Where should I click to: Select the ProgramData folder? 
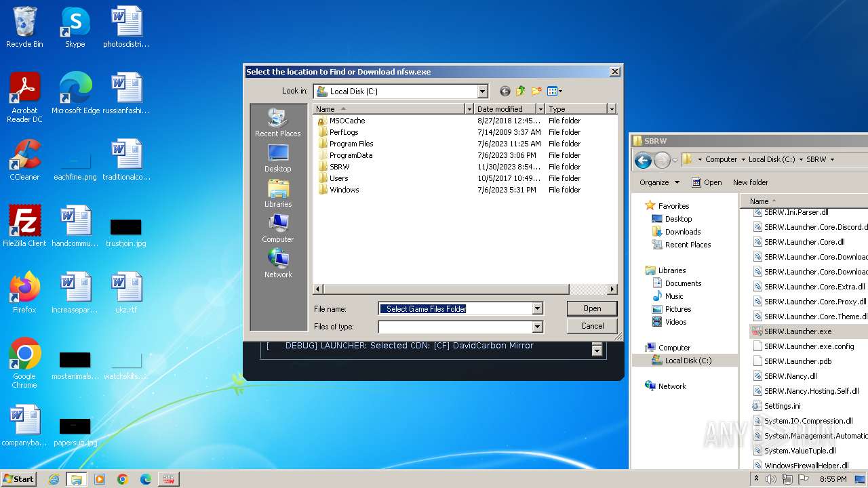click(x=351, y=155)
